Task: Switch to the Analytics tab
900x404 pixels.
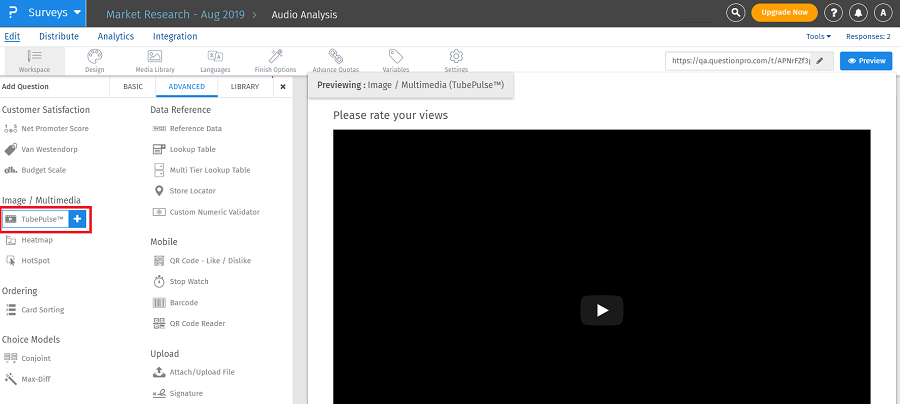Action: [x=116, y=36]
